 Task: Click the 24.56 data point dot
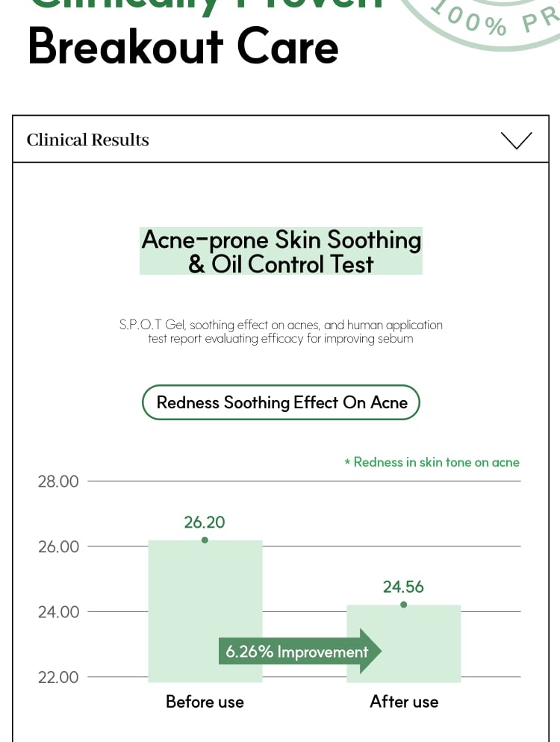coord(403,605)
